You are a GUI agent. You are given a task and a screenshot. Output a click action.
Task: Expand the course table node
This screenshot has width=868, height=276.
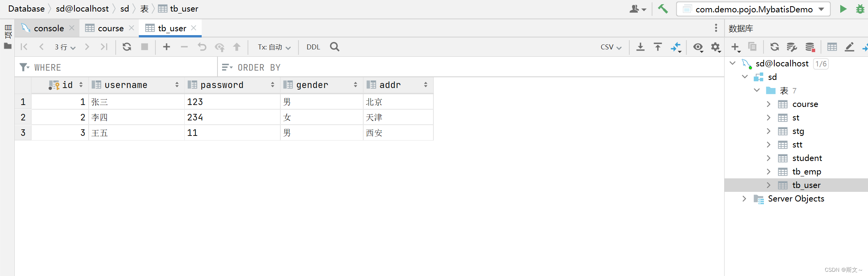click(769, 104)
